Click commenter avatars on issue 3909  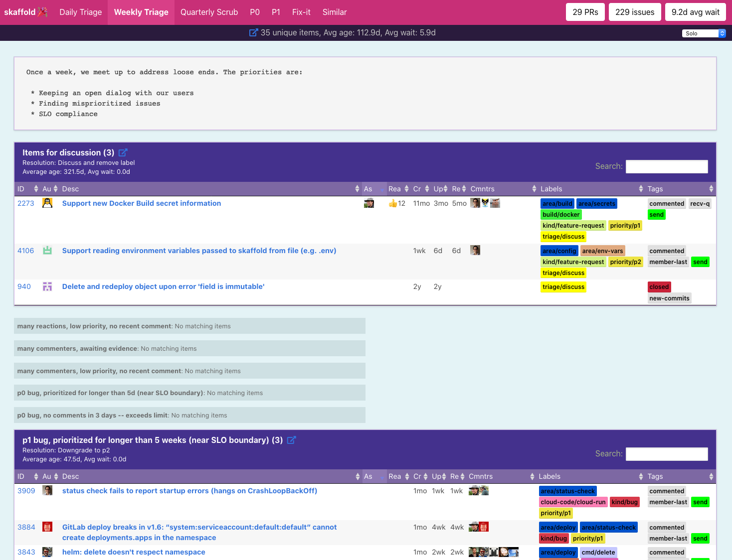point(479,490)
